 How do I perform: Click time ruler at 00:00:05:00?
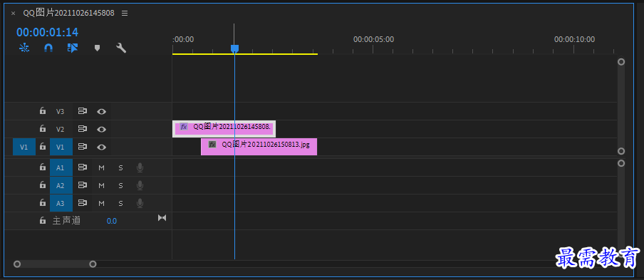tap(373, 39)
